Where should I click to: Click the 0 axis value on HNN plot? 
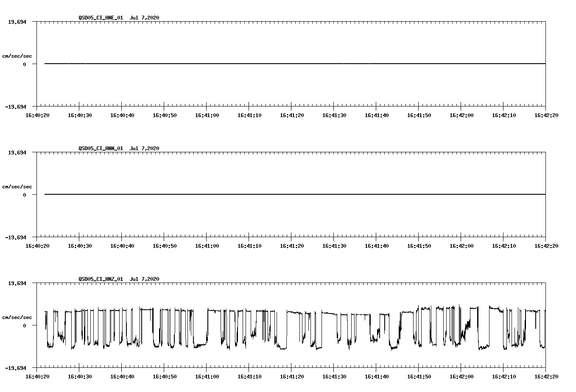coord(25,195)
